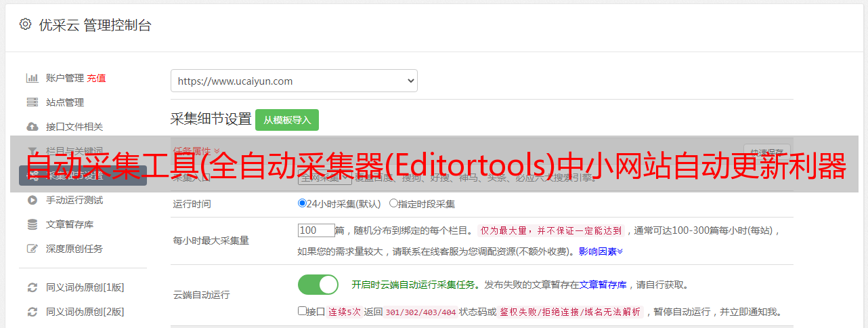The image size is (868, 328).
Task: Click the 从模板导入 green button
Action: [x=287, y=120]
